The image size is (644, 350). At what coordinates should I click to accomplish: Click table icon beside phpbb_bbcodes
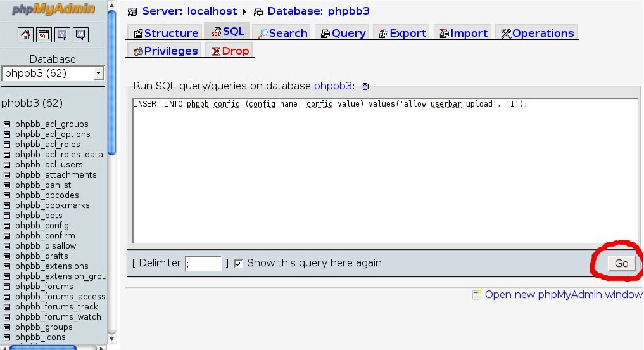point(7,195)
